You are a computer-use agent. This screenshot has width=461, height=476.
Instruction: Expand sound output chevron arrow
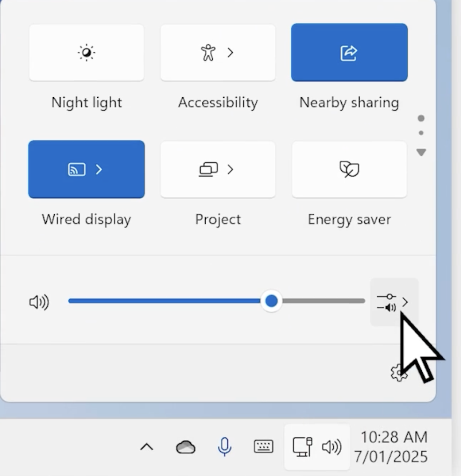tap(404, 302)
